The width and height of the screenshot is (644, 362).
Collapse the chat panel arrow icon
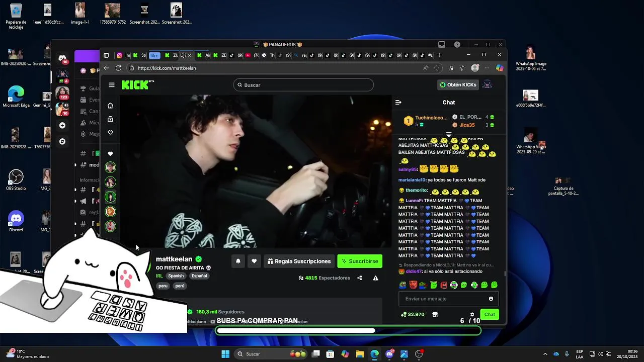[398, 102]
